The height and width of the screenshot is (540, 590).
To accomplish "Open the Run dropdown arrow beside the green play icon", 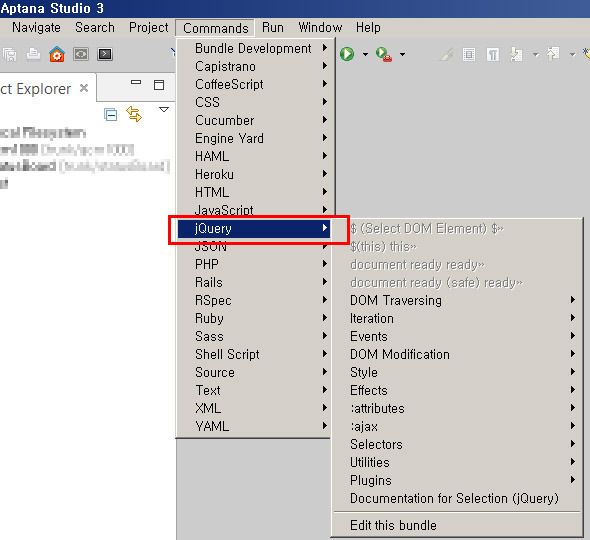I will pos(365,55).
